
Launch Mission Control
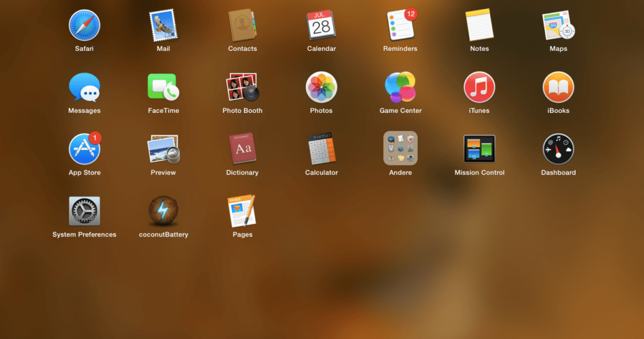(x=479, y=149)
